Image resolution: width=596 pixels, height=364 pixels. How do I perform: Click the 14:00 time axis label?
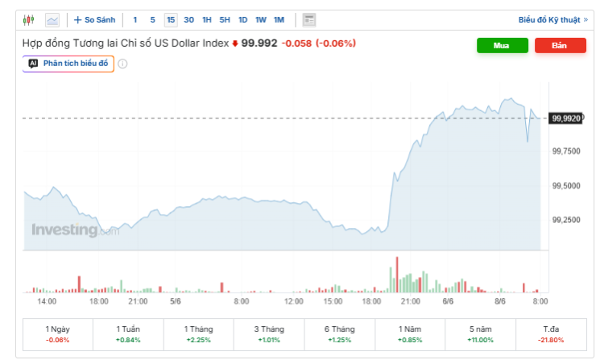(47, 301)
